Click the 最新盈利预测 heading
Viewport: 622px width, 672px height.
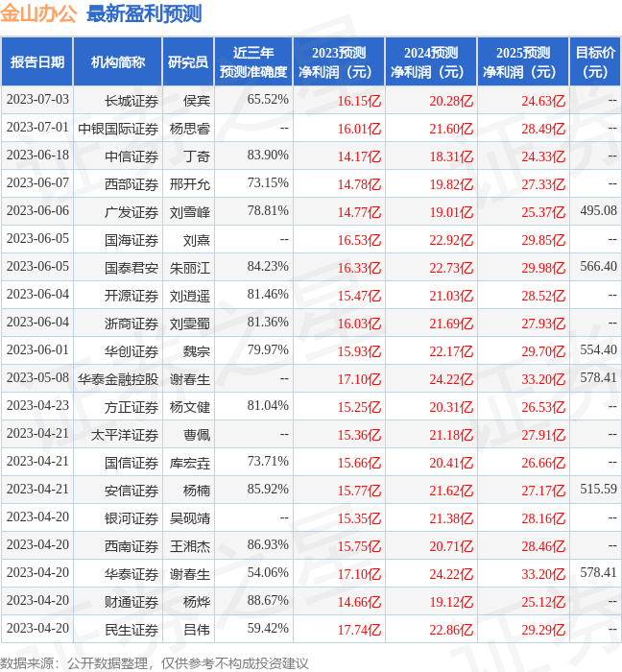144,13
